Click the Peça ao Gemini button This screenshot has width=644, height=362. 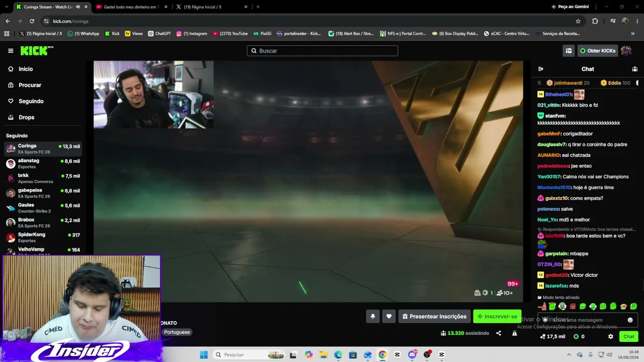[x=570, y=7]
